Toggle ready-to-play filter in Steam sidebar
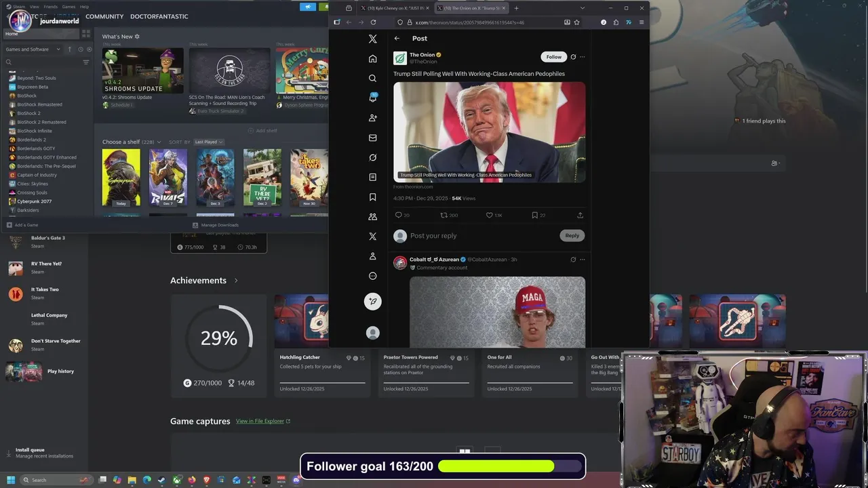 coord(89,49)
